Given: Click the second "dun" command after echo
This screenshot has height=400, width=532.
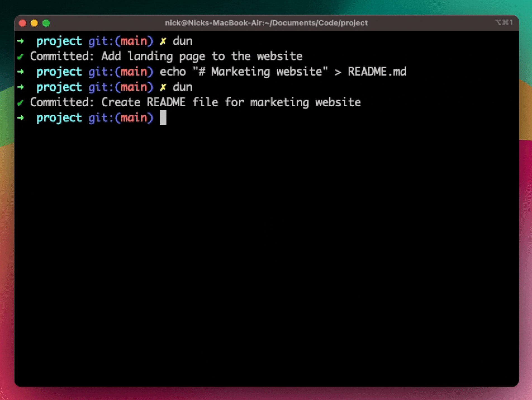Looking at the screenshot, I should [x=182, y=87].
